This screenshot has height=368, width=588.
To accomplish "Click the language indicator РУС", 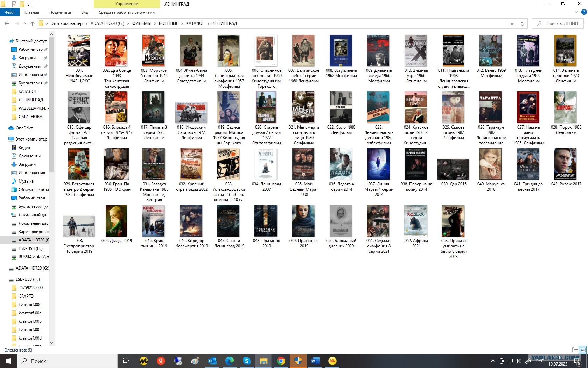I will pos(540,361).
